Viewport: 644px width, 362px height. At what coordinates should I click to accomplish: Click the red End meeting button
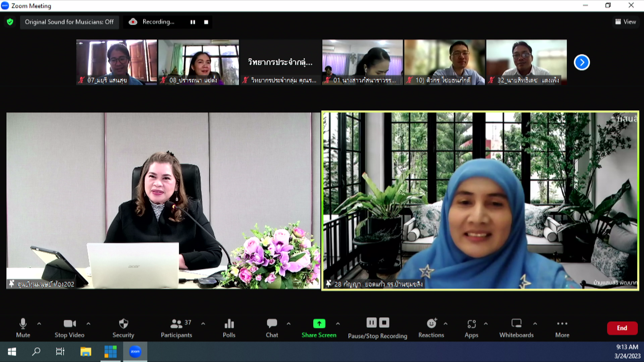(622, 328)
